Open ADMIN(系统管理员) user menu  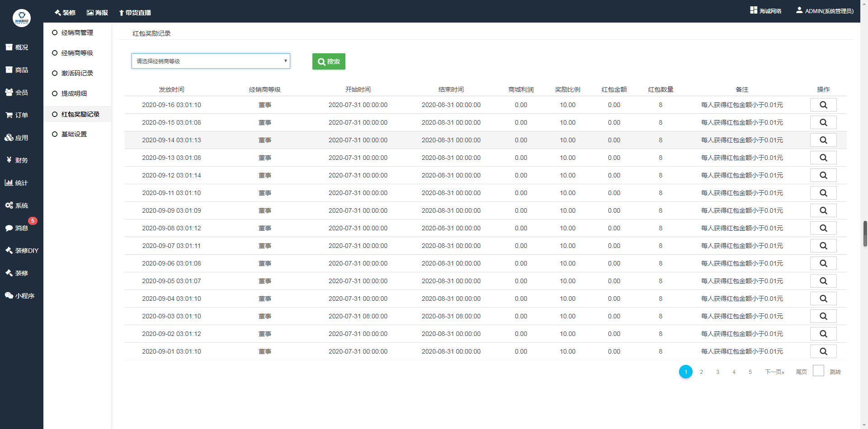tap(825, 11)
